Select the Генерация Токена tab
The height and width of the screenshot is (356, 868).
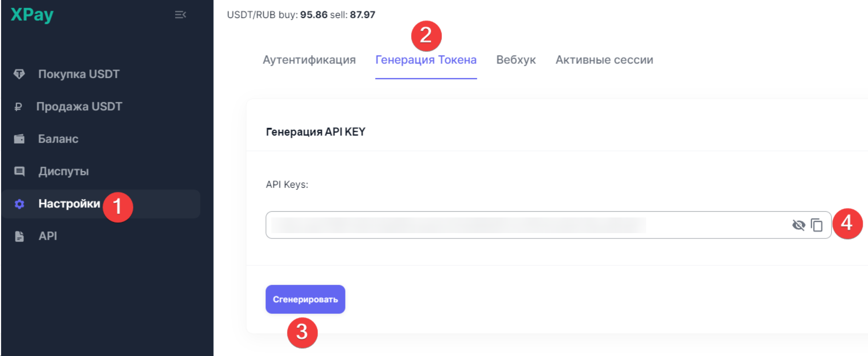[426, 60]
